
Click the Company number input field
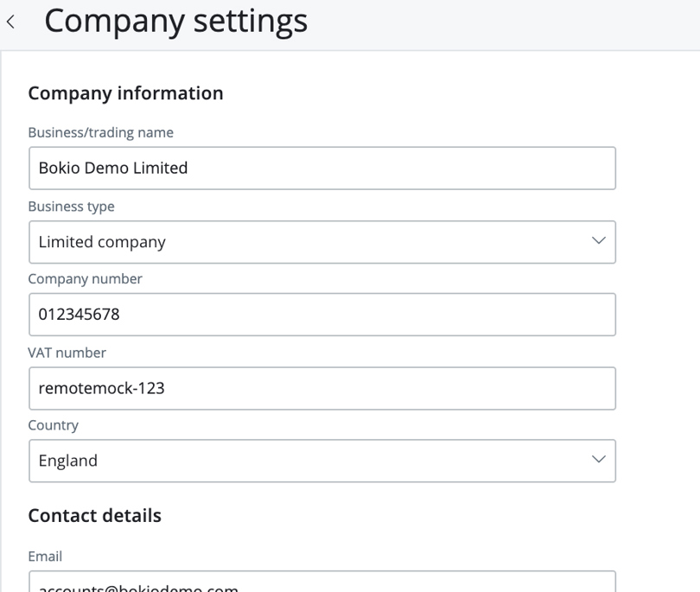321,315
